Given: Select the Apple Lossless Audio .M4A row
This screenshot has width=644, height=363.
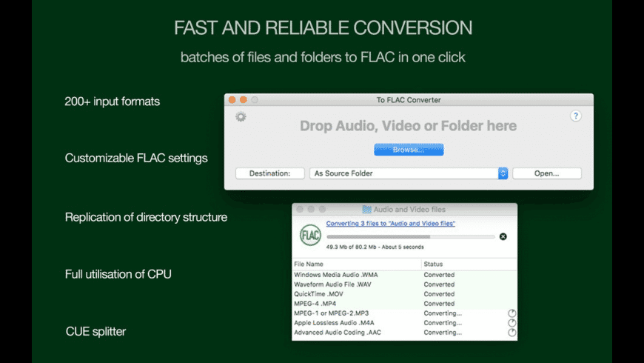Looking at the screenshot, I should (405, 323).
